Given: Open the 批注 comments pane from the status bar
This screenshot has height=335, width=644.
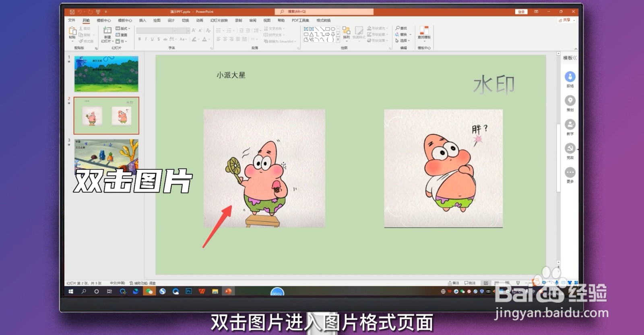Looking at the screenshot, I should pos(470,283).
